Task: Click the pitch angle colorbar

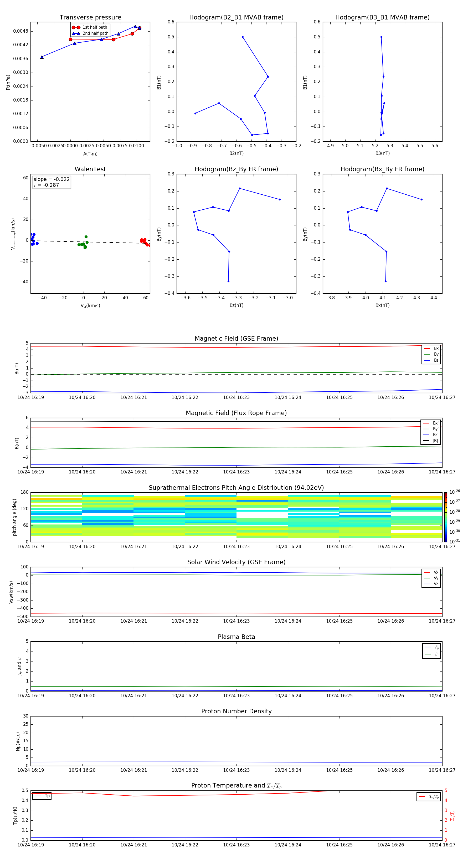Action: pos(446,517)
